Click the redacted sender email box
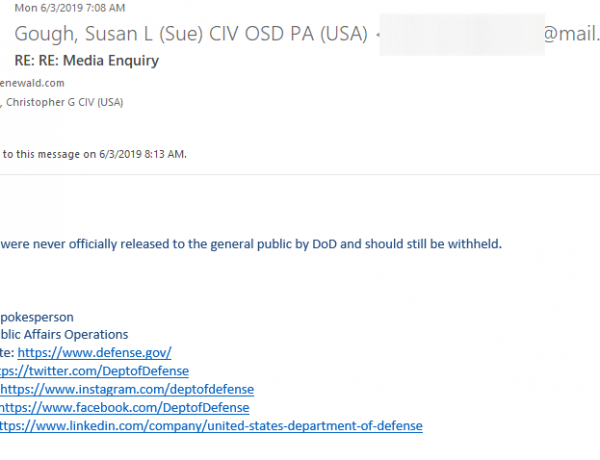Screen dimensions: 600x460 (x=462, y=34)
